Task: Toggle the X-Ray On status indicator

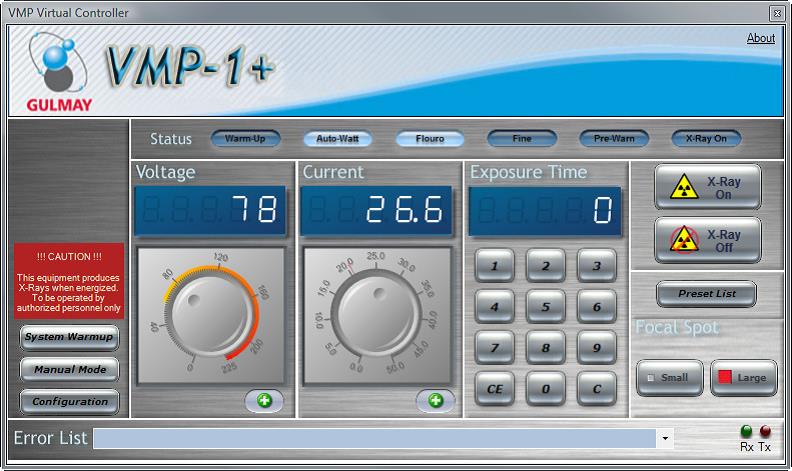Action: click(706, 138)
